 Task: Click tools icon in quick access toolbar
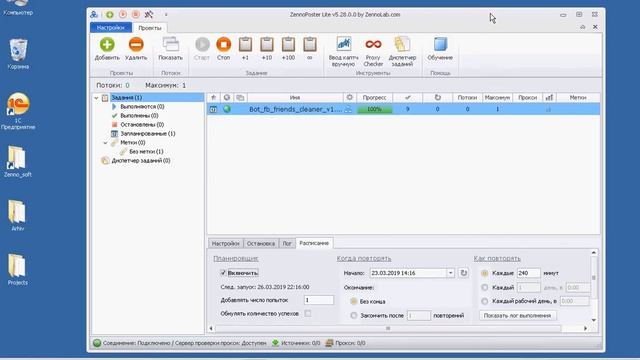149,15
